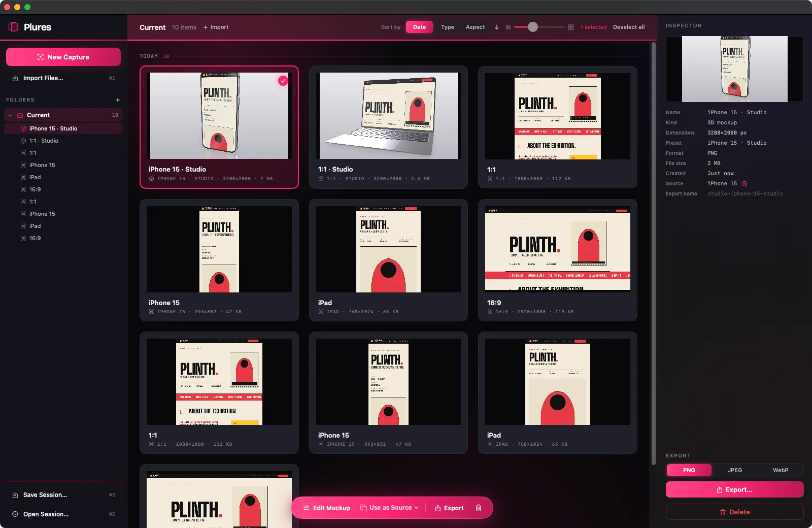Click the Delete button in the Inspector
This screenshot has height=528, width=812.
(735, 512)
